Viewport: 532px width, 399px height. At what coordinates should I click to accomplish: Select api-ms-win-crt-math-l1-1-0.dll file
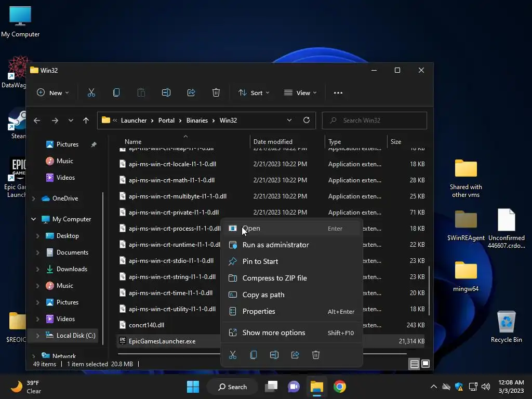171,180
